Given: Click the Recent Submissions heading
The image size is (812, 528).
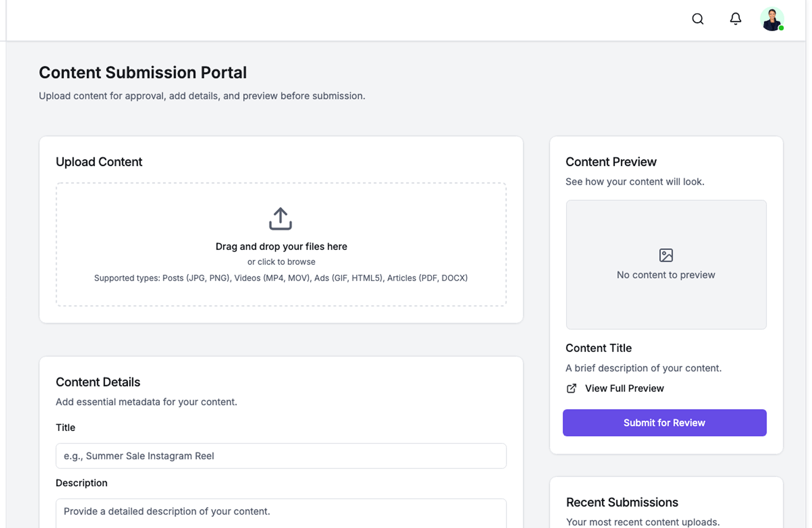Looking at the screenshot, I should [622, 502].
